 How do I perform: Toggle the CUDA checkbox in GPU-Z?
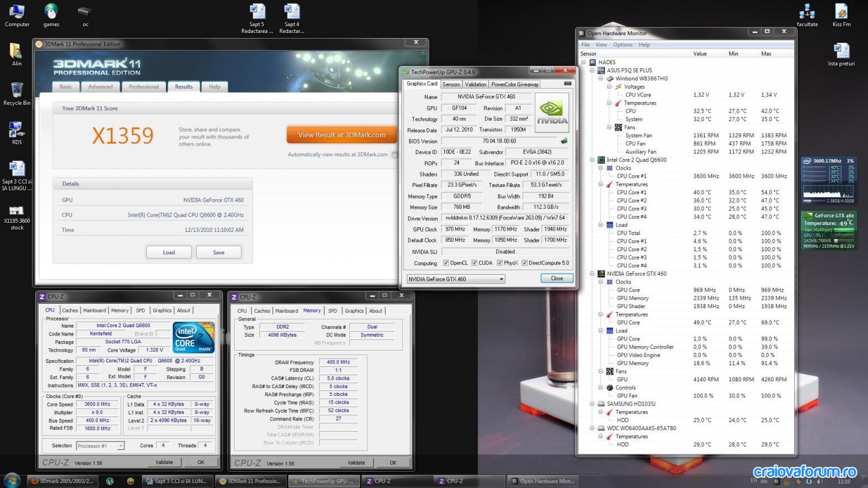coord(474,263)
